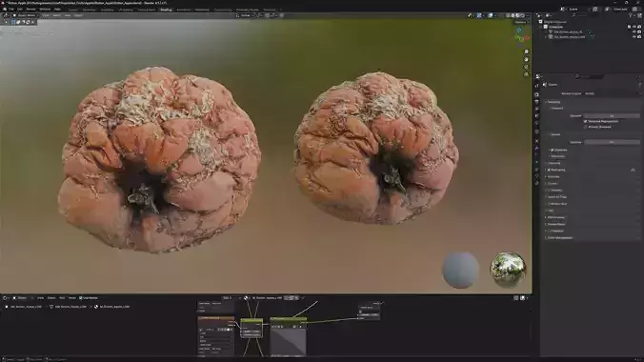
Task: Adjust the Render Samples slider
Action: 612,142
